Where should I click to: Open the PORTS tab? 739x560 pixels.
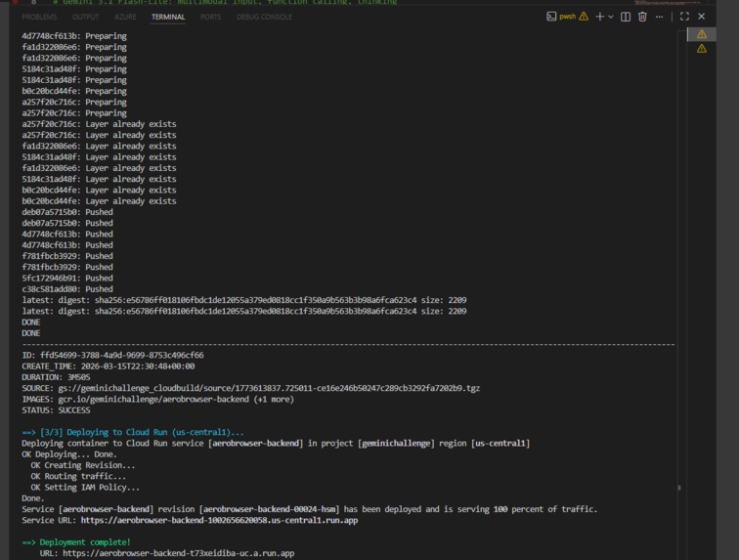(210, 17)
